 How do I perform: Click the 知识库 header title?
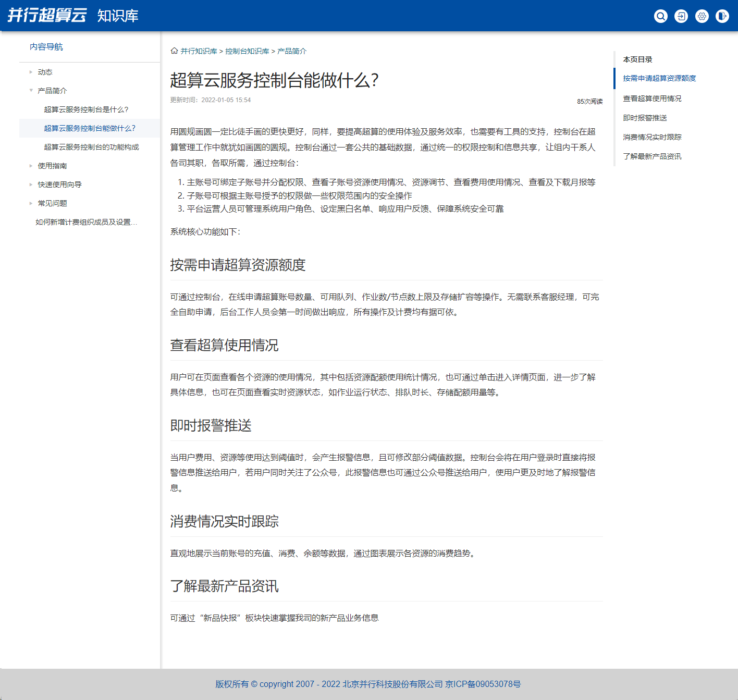click(118, 16)
